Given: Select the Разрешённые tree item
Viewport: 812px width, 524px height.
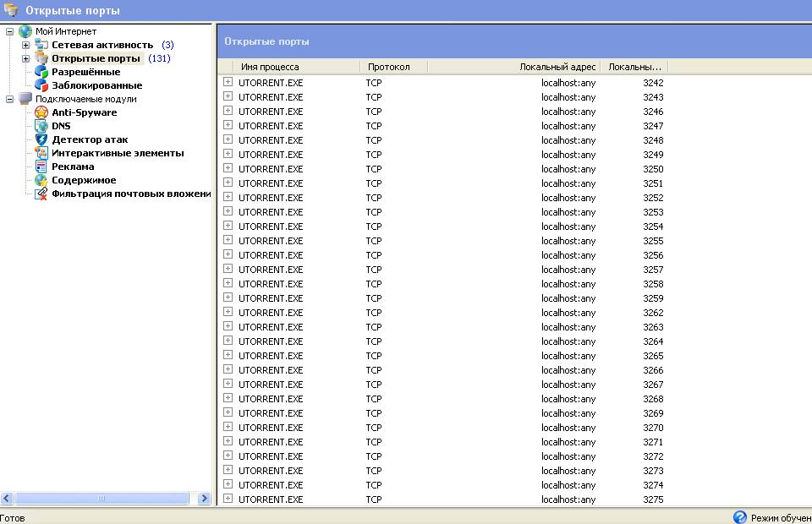Looking at the screenshot, I should [85, 72].
